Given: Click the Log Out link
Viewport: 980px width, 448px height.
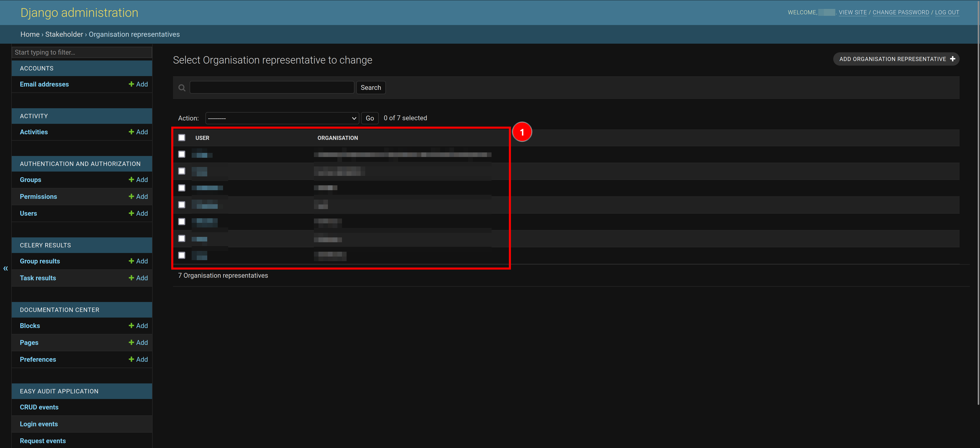Looking at the screenshot, I should click(x=947, y=13).
